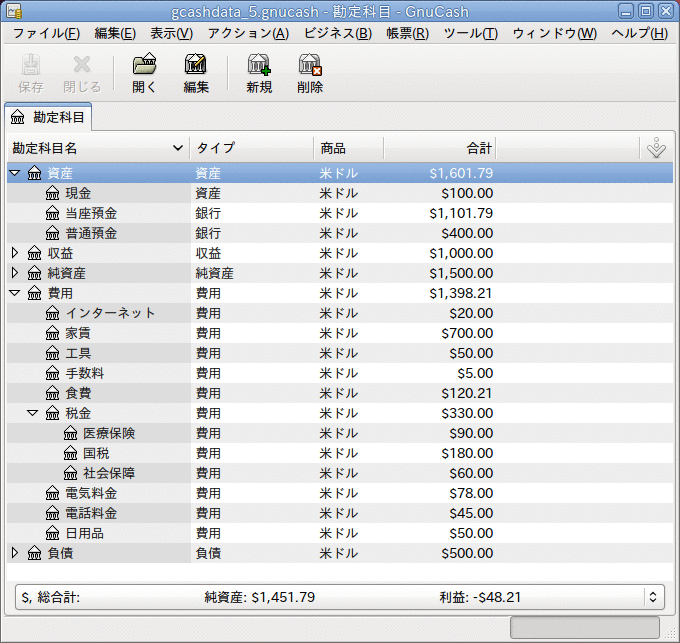Viewport: 680px width, 643px height.
Task: Click the bank icon next to 家賃
Action: click(52, 333)
